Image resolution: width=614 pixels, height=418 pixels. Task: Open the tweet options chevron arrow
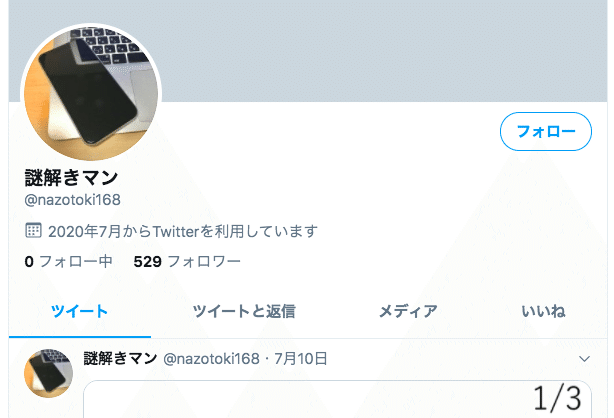(584, 358)
